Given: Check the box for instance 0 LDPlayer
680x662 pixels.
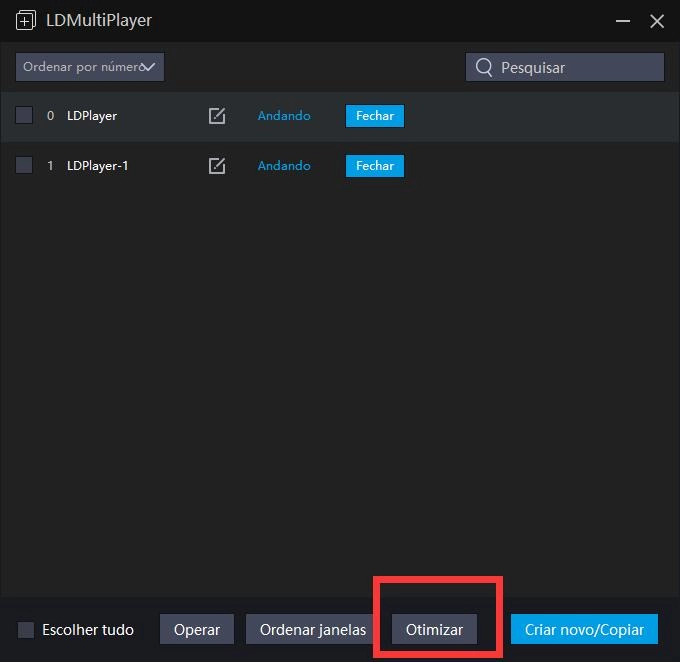Looking at the screenshot, I should (24, 116).
